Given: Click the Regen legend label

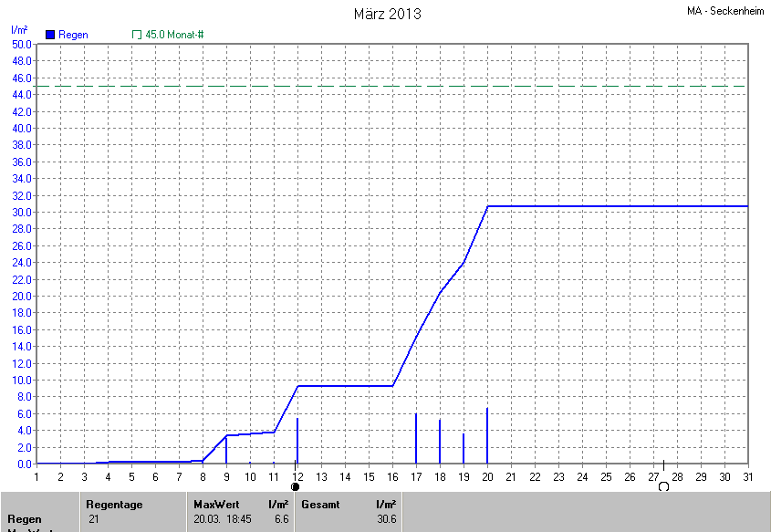Looking at the screenshot, I should pyautogui.click(x=73, y=34).
